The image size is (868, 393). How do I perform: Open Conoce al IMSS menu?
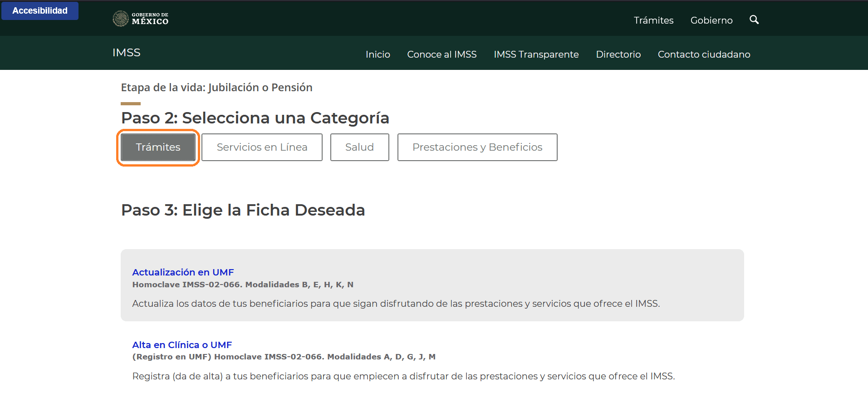click(x=442, y=54)
